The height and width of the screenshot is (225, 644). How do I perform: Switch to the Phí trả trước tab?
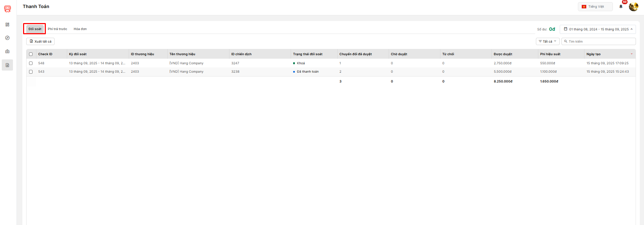57,29
